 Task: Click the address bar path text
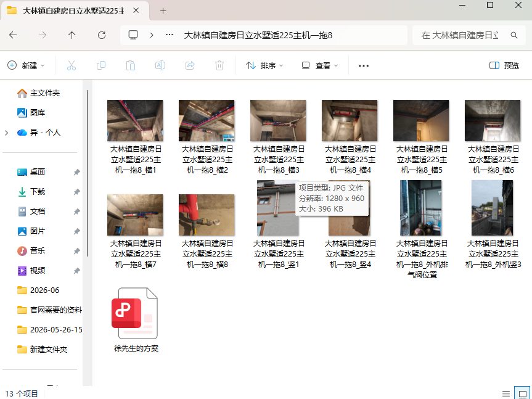[x=258, y=35]
